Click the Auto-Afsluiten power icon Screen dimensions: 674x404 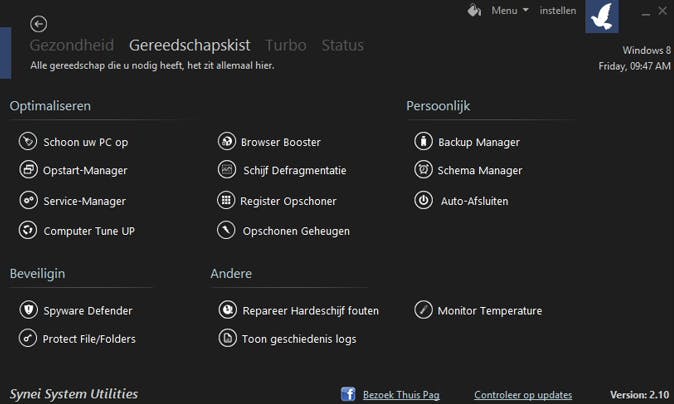coord(423,201)
